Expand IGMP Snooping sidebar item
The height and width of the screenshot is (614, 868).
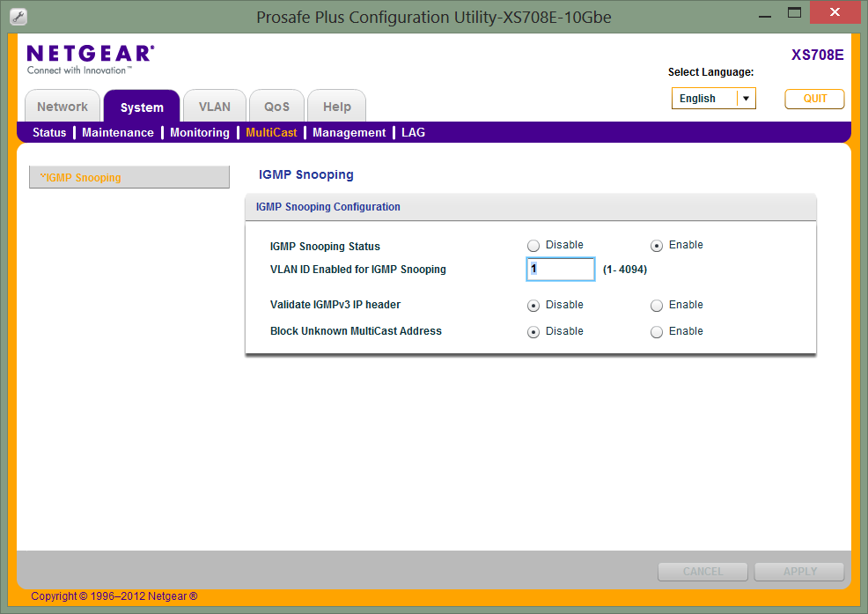(x=129, y=177)
